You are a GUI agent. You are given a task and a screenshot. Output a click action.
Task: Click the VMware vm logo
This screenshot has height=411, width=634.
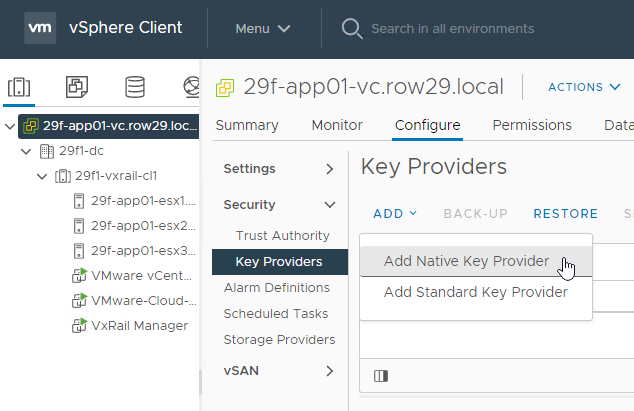pos(40,28)
